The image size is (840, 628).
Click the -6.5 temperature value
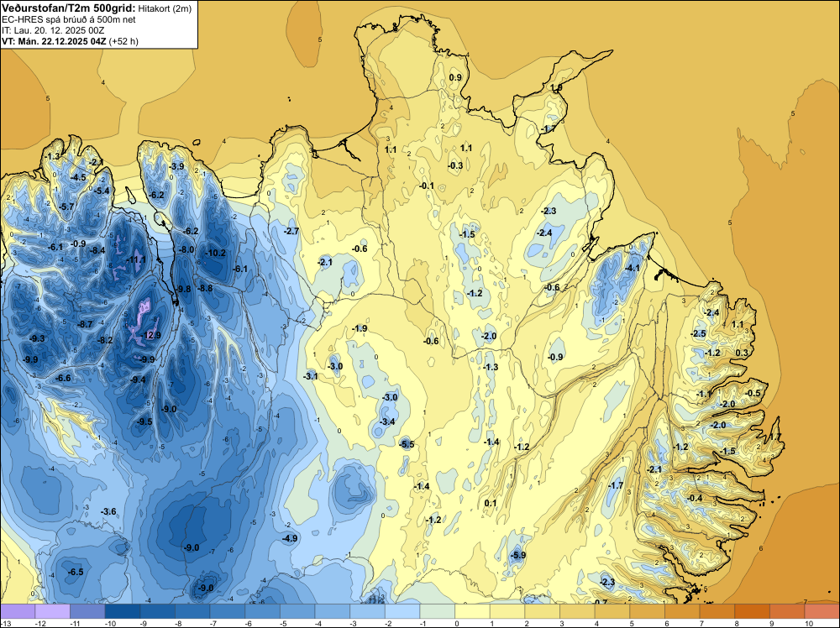pyautogui.click(x=76, y=572)
